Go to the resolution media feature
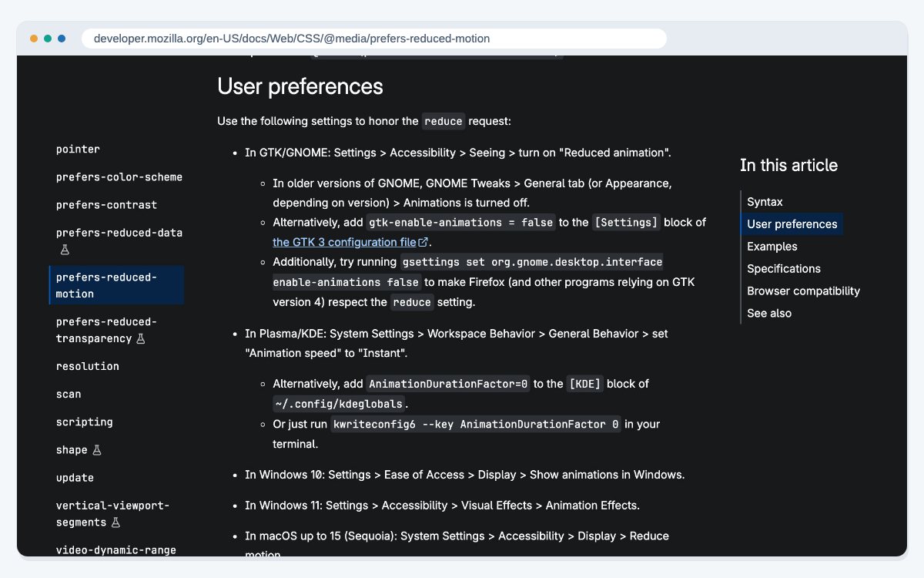The width and height of the screenshot is (924, 578). 88,366
